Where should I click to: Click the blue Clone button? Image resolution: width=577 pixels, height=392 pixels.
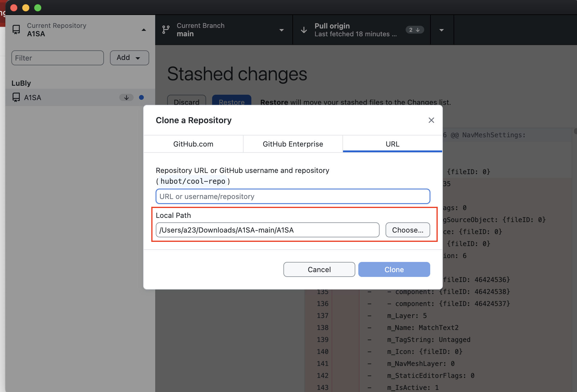click(394, 269)
